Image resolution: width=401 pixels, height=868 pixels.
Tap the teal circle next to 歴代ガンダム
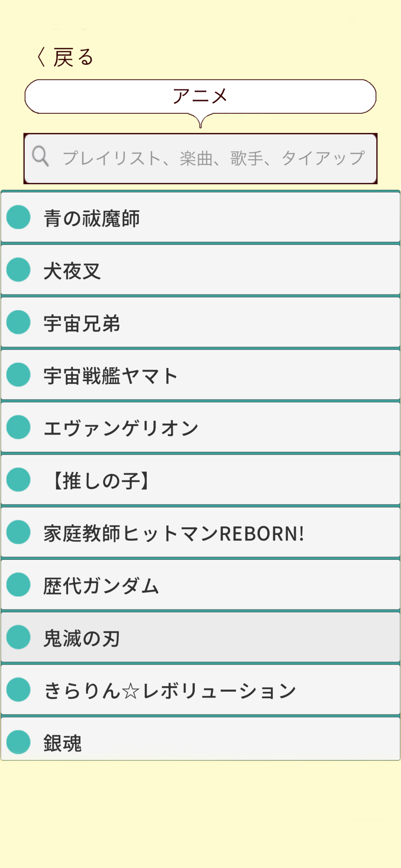pyautogui.click(x=18, y=585)
